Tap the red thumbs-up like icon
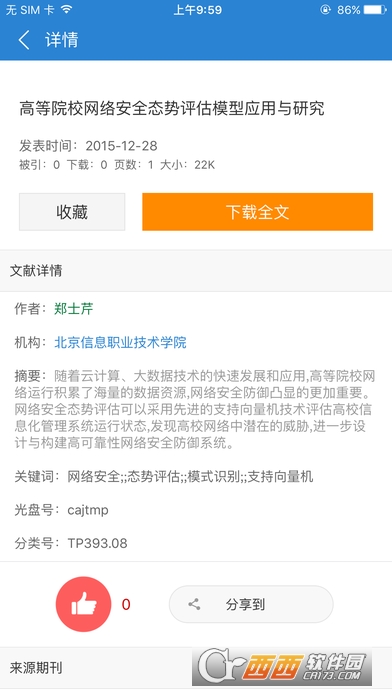The height and width of the screenshot is (696, 392). 83,604
